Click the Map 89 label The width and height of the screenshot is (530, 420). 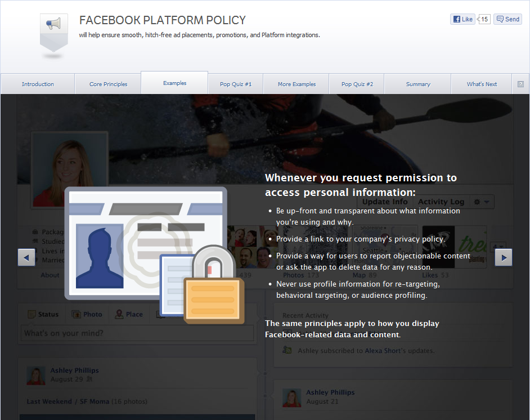365,275
